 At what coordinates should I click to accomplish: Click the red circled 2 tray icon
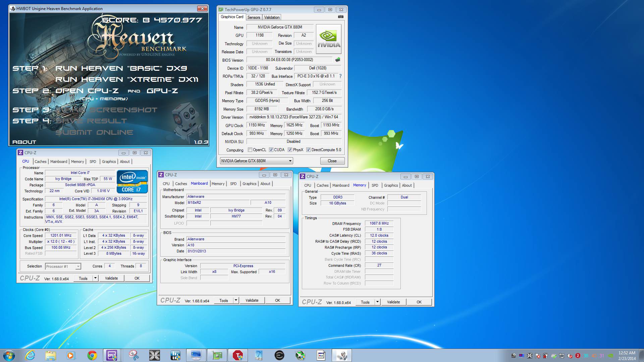pyautogui.click(x=578, y=356)
